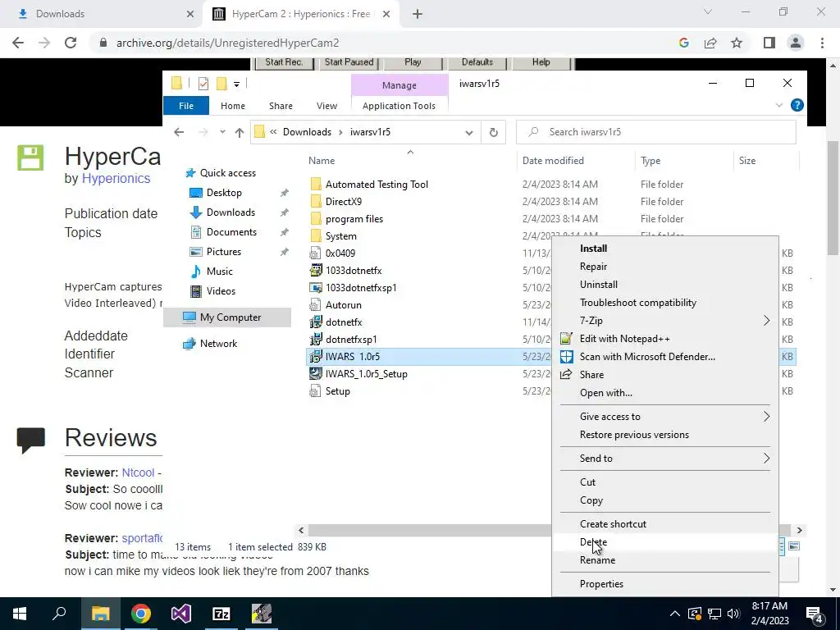The image size is (840, 630).
Task: Open 7-Zip from the taskbar
Action: tap(221, 614)
